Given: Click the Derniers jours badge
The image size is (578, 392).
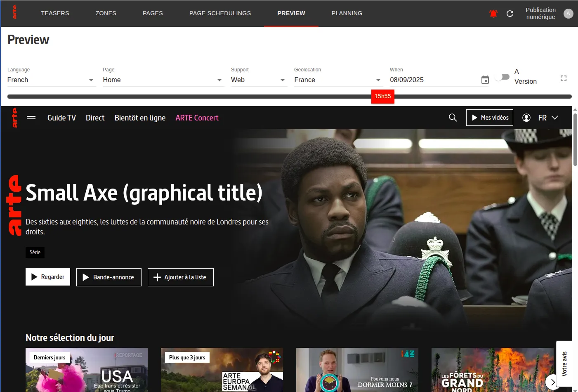Looking at the screenshot, I should click(50, 357).
